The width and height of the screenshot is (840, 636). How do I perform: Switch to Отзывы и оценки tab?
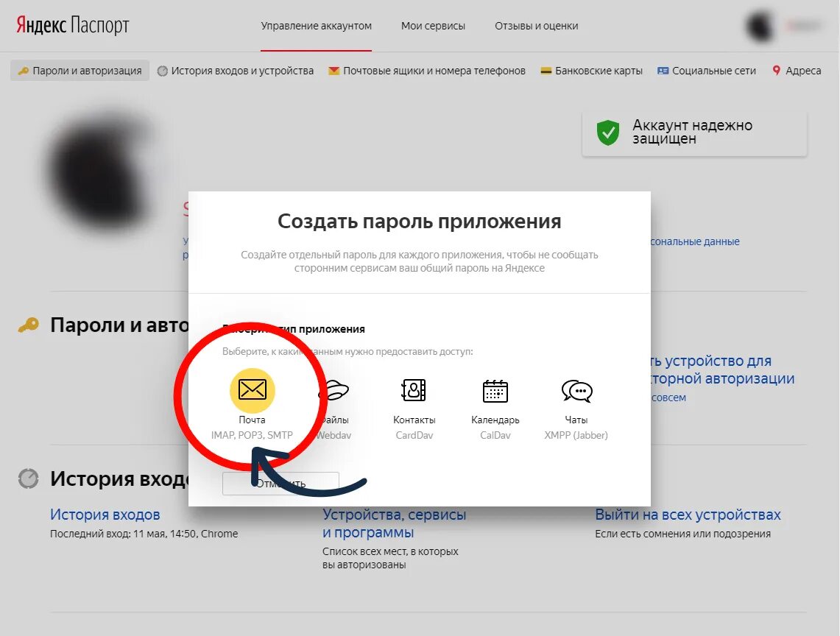coord(536,26)
